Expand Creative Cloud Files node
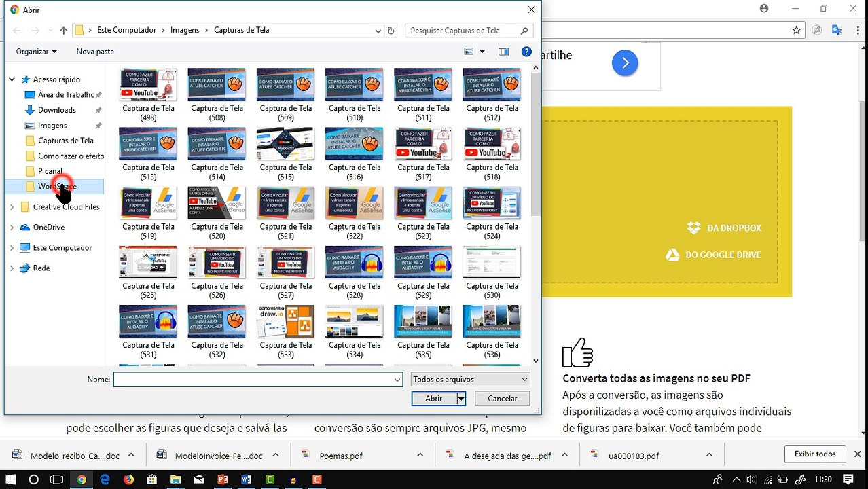868x489 pixels. coord(12,207)
